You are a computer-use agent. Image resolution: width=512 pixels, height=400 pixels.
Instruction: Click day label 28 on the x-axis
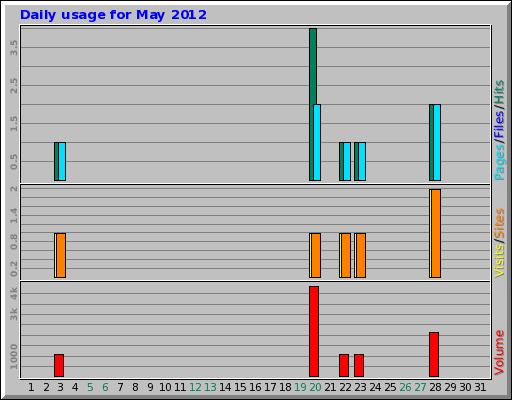pyautogui.click(x=435, y=387)
